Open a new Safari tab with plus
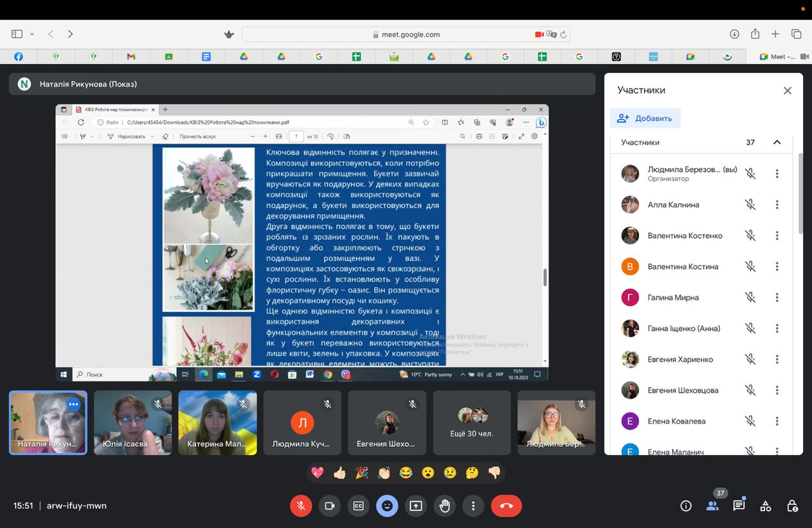The height and width of the screenshot is (528, 812). click(775, 34)
